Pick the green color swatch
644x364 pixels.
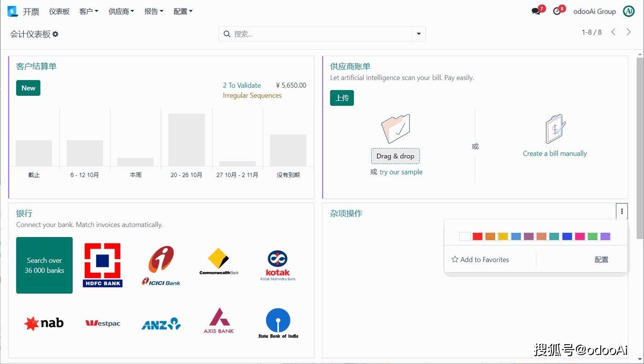(x=592, y=236)
